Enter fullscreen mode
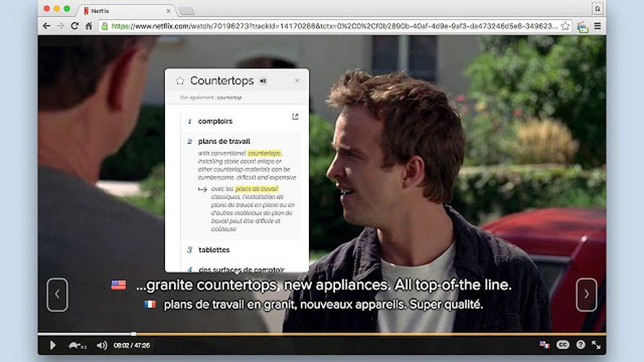 coord(596,345)
